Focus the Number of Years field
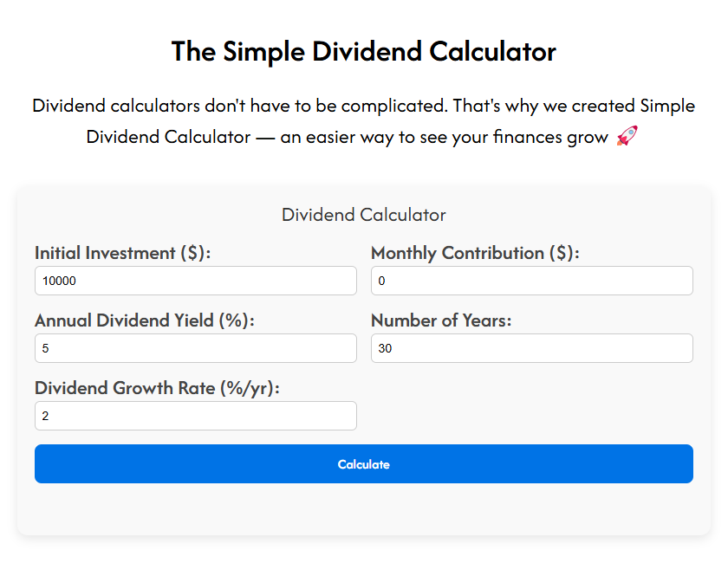This screenshot has width=728, height=563. (x=531, y=348)
